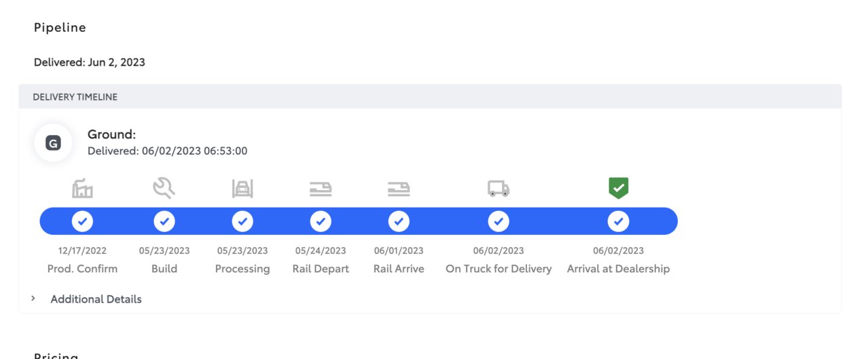The image size is (868, 359).
Task: Click the Arrival at Dealership label
Action: tap(618, 269)
